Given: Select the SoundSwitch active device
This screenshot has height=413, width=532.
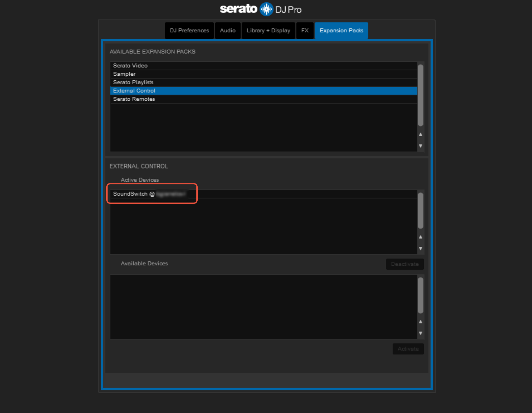Looking at the screenshot, I should point(264,194).
